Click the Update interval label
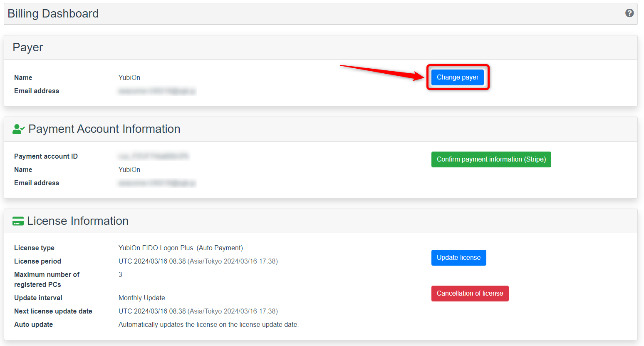This screenshot has height=346, width=644. coord(38,298)
